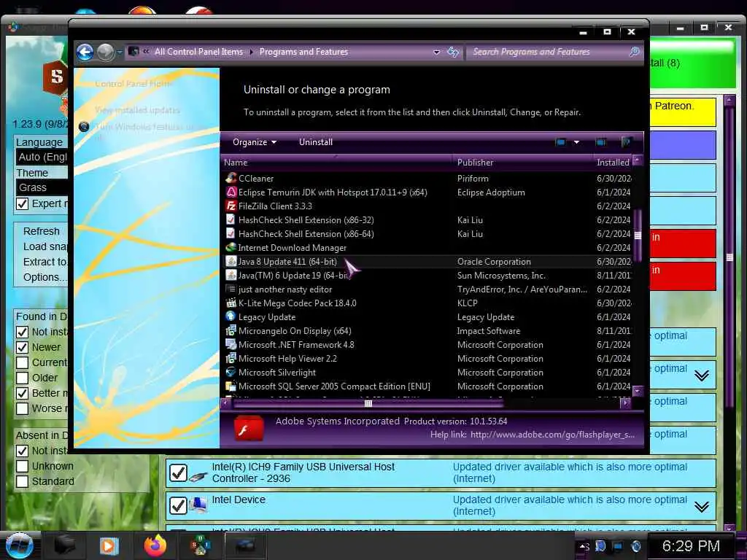747x560 pixels.
Task: Toggle Expert mode checkbox in driver window
Action: (23, 204)
